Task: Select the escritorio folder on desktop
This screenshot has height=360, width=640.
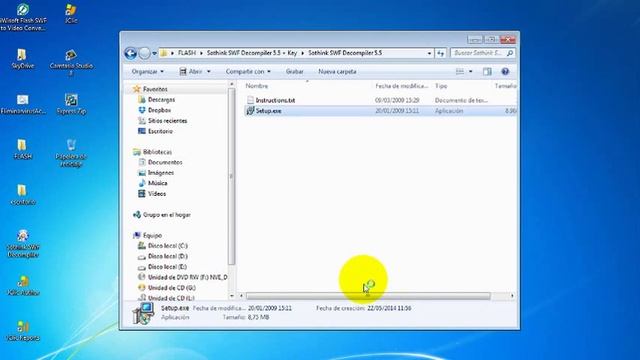Action: coord(22,195)
